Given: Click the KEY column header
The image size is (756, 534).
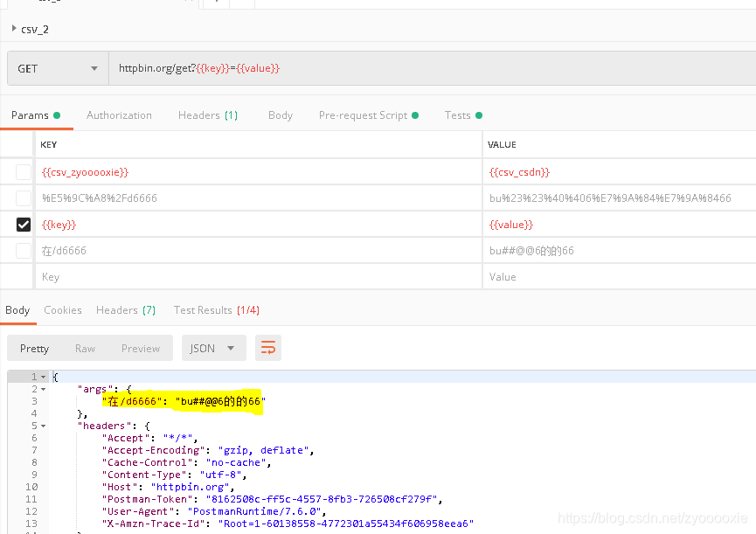Looking at the screenshot, I should 49,144.
